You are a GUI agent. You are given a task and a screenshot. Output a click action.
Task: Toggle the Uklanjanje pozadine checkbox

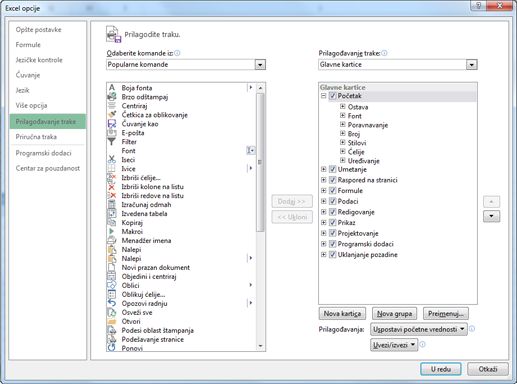point(332,254)
